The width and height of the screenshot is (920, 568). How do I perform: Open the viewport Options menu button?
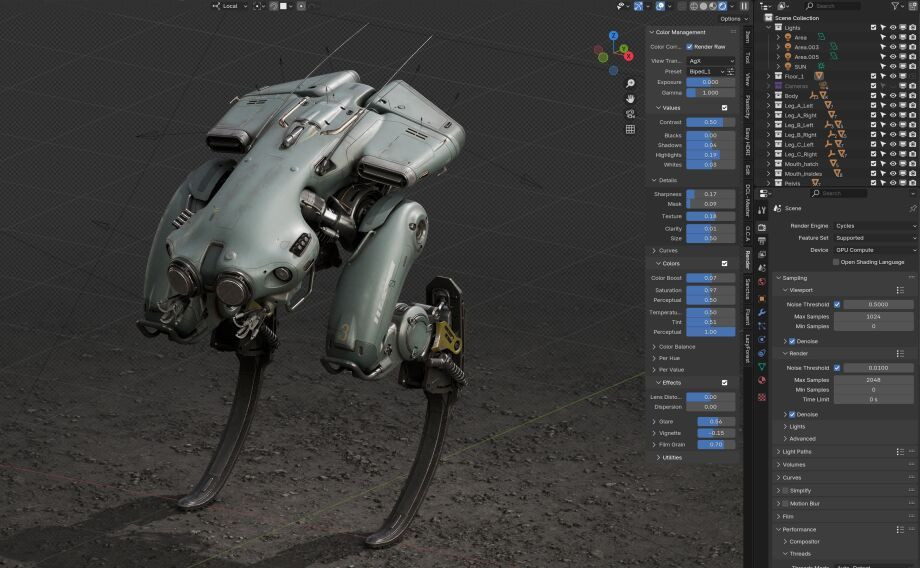(x=732, y=18)
